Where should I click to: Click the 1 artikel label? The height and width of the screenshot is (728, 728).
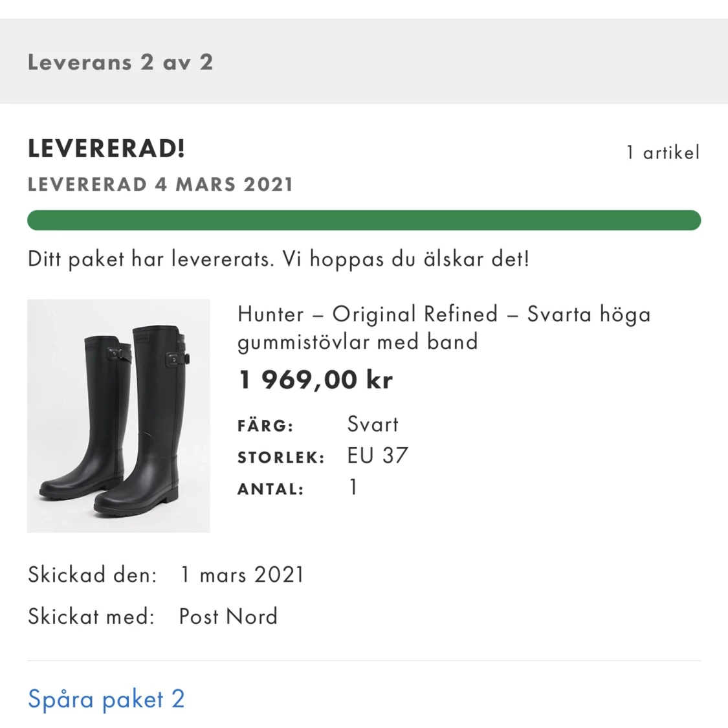pyautogui.click(x=663, y=152)
